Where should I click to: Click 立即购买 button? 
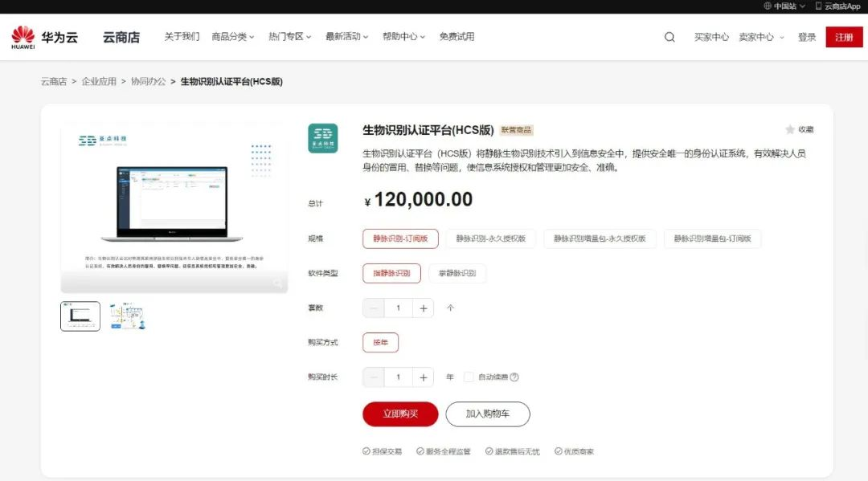click(400, 414)
